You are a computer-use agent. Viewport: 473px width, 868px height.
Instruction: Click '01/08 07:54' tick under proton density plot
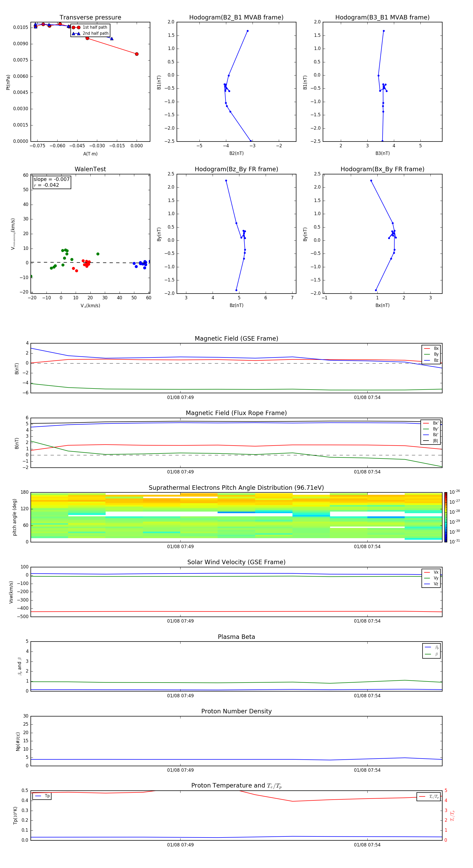[x=367, y=770]
